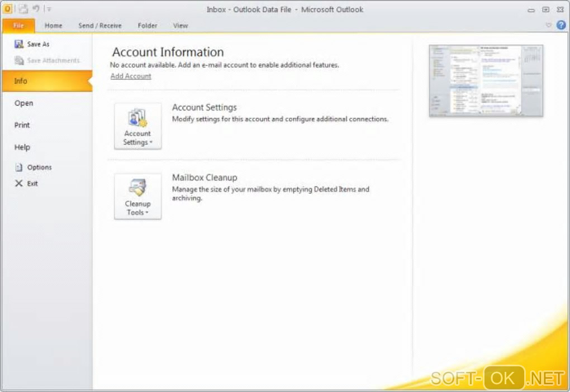The width and height of the screenshot is (570, 392).
Task: Switch to the View ribbon tab
Action: [180, 26]
